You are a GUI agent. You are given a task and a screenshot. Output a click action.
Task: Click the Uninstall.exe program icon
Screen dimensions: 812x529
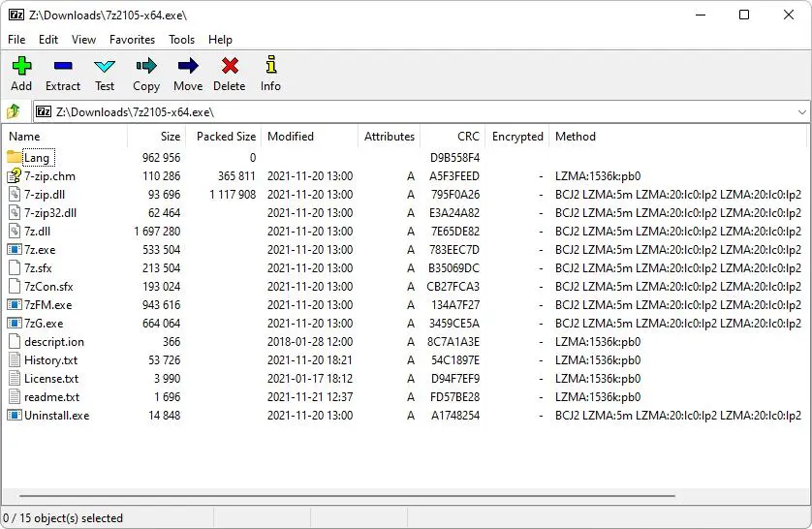[x=14, y=415]
